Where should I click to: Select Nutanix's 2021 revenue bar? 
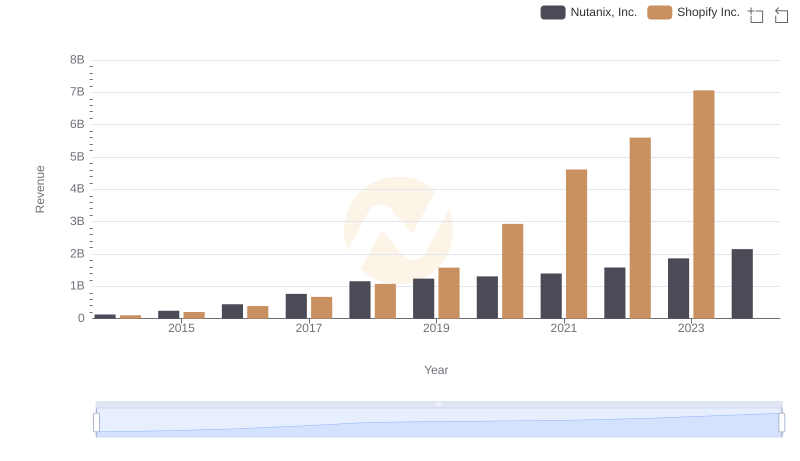551,296
